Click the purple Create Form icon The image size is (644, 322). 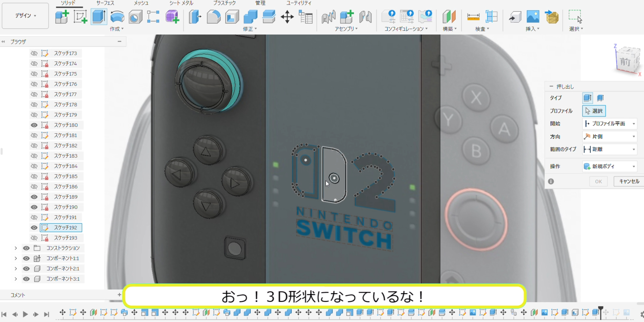172,17
